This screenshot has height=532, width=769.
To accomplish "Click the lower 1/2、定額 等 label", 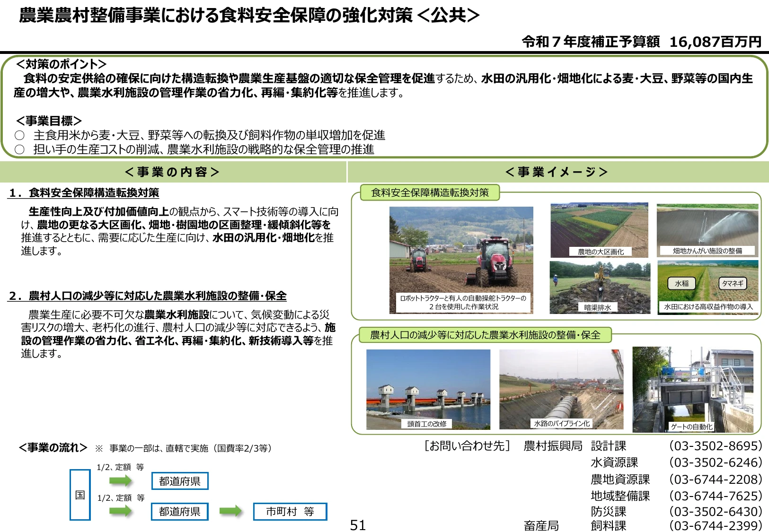I will [121, 498].
